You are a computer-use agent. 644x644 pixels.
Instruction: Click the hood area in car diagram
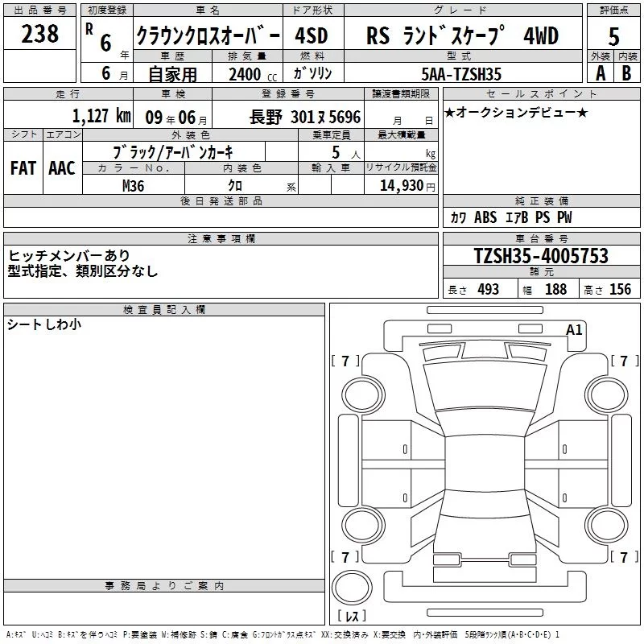point(485,386)
